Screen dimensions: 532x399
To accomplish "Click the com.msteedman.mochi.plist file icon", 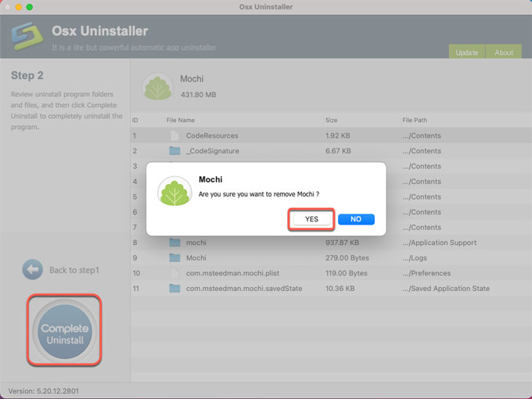I will coord(174,273).
